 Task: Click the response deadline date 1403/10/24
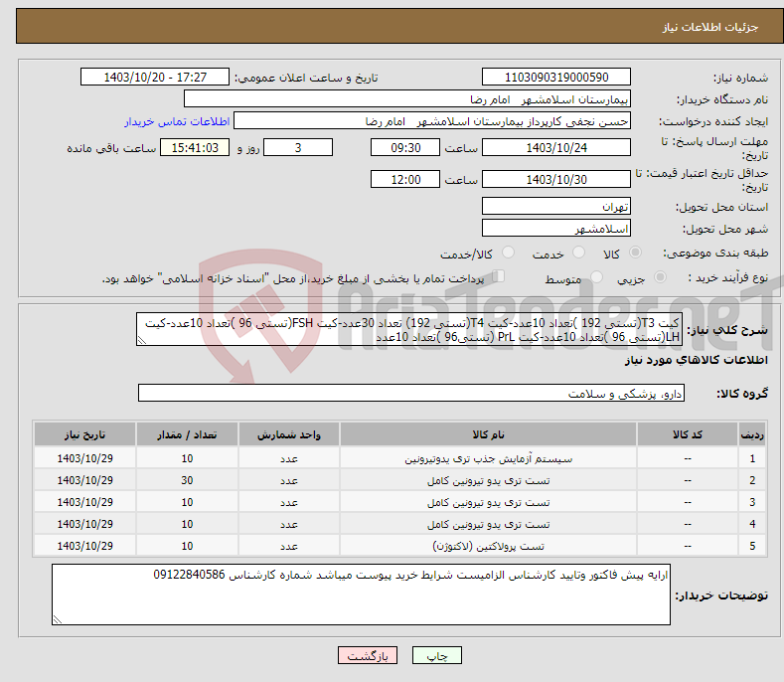pos(556,147)
